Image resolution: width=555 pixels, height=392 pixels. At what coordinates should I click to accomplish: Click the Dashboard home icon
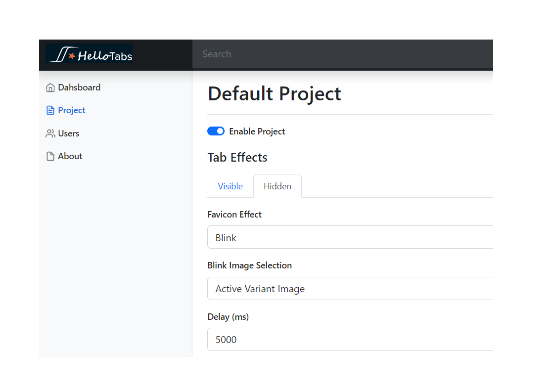[x=50, y=87]
